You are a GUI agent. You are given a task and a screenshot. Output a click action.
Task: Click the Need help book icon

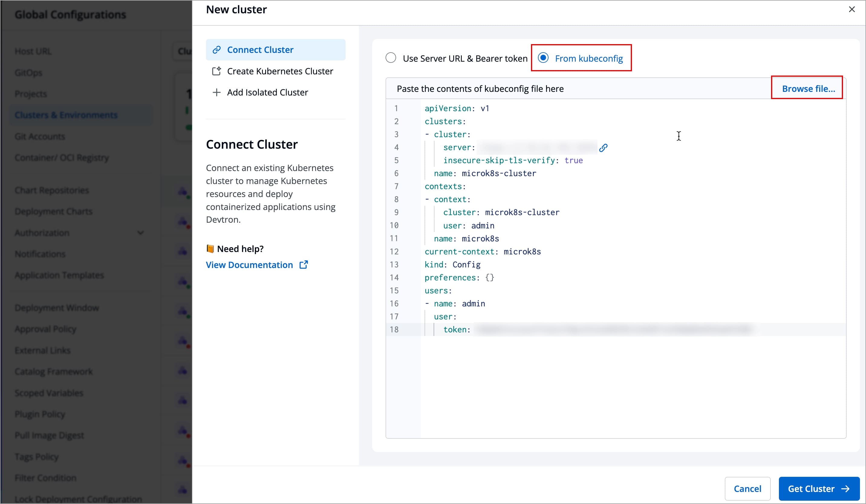pyautogui.click(x=210, y=248)
